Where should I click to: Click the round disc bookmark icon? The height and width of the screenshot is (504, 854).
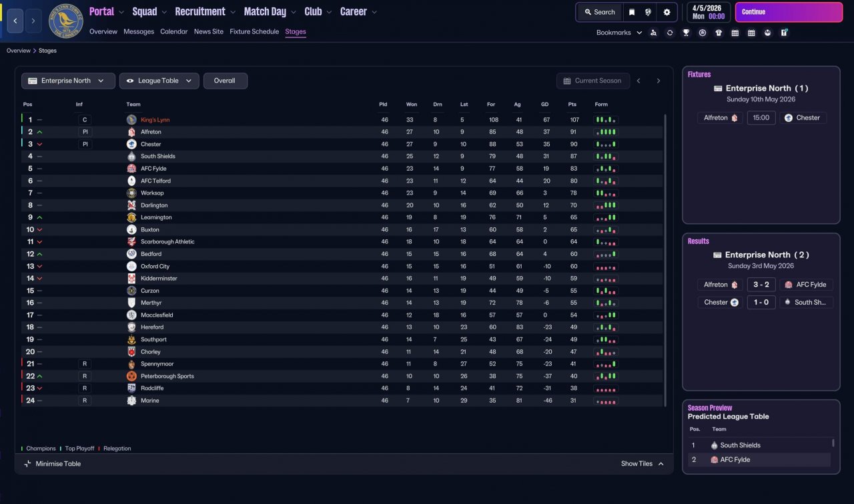[703, 33]
